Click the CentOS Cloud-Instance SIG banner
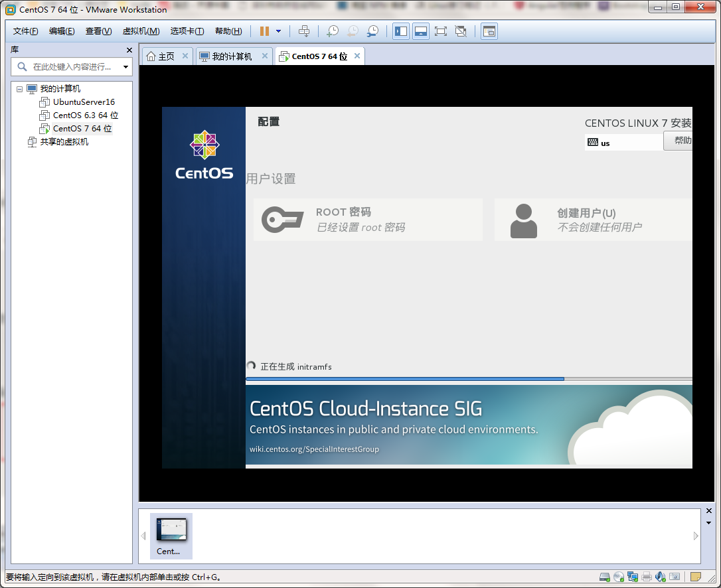Viewport: 721px width, 588px height. tap(469, 425)
